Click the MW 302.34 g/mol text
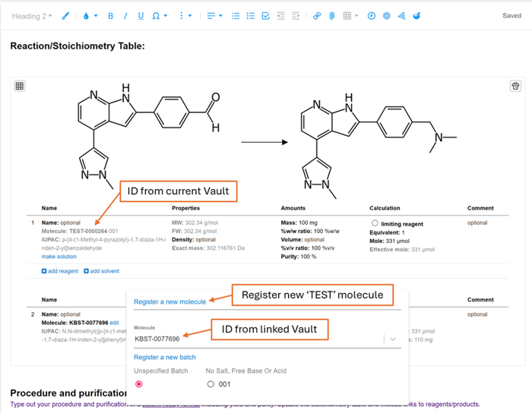The width and height of the screenshot is (532, 413). coord(195,222)
